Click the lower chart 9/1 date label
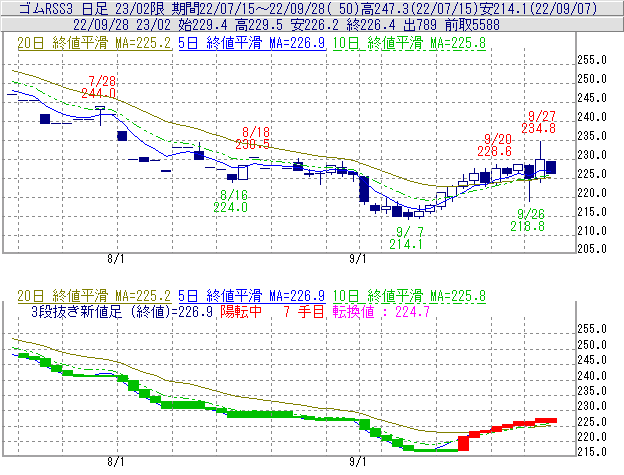 click(358, 462)
